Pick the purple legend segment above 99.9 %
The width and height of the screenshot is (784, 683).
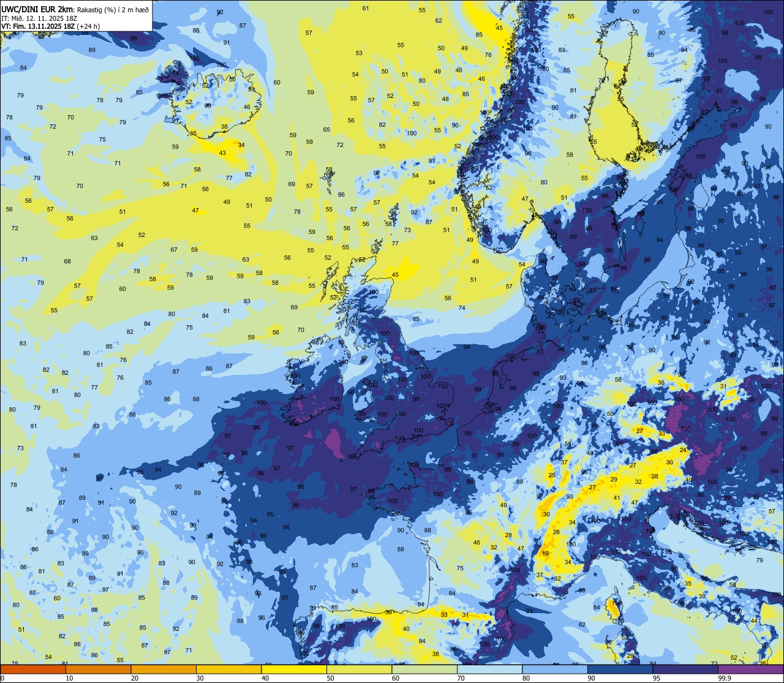coord(750,669)
